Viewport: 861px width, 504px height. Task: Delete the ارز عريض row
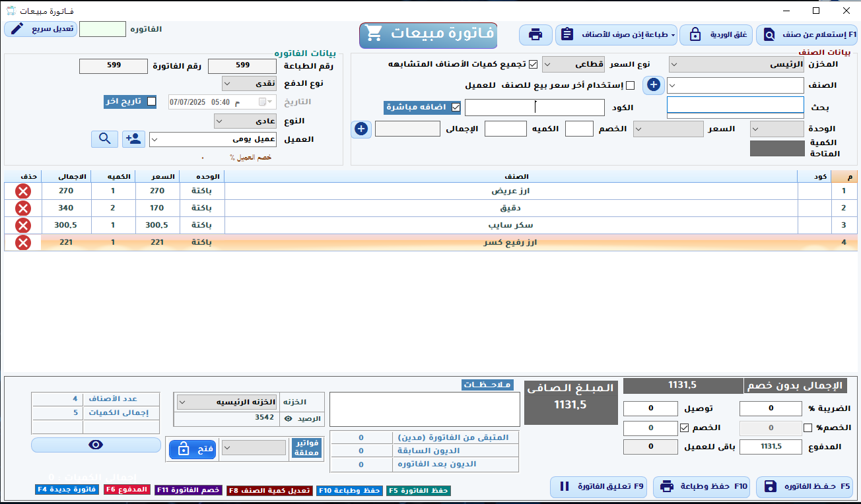click(x=23, y=191)
